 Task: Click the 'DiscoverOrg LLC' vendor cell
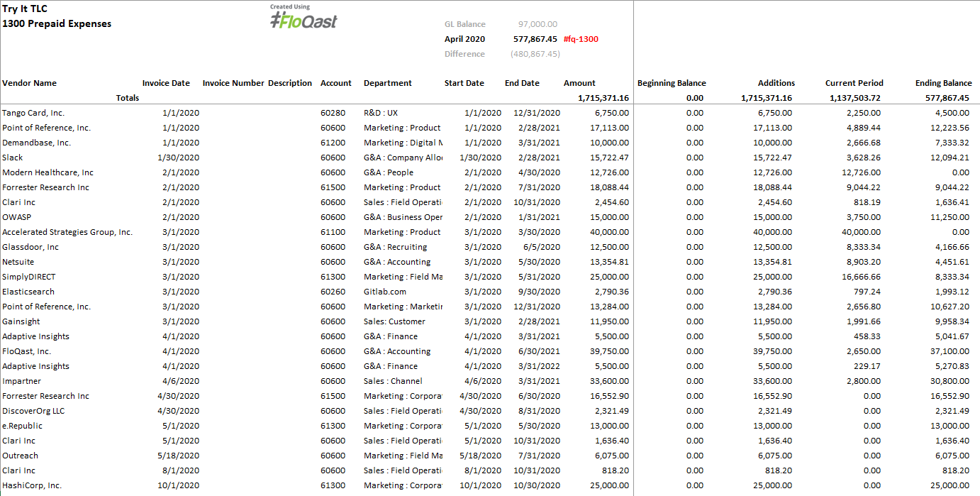[x=33, y=411]
